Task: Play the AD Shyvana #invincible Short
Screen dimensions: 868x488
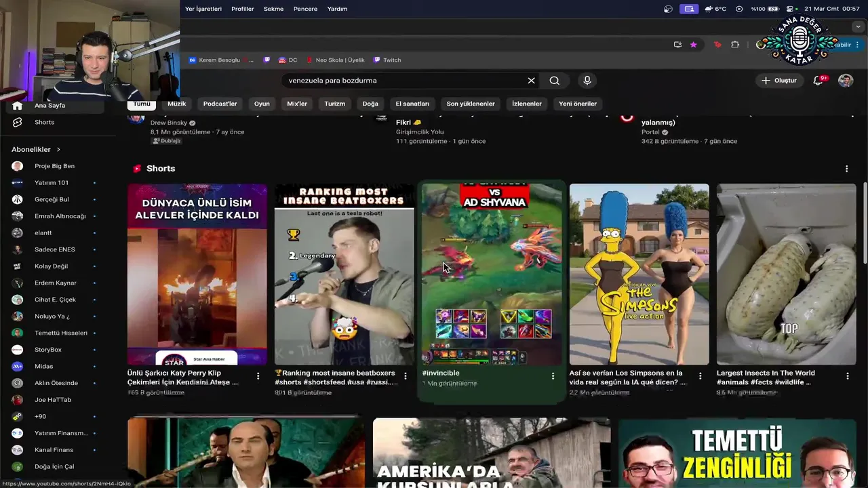Action: click(492, 274)
